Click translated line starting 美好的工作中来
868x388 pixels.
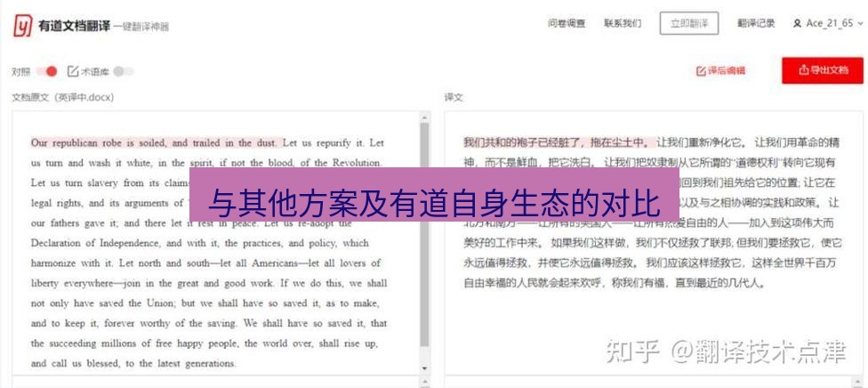pyautogui.click(x=653, y=243)
